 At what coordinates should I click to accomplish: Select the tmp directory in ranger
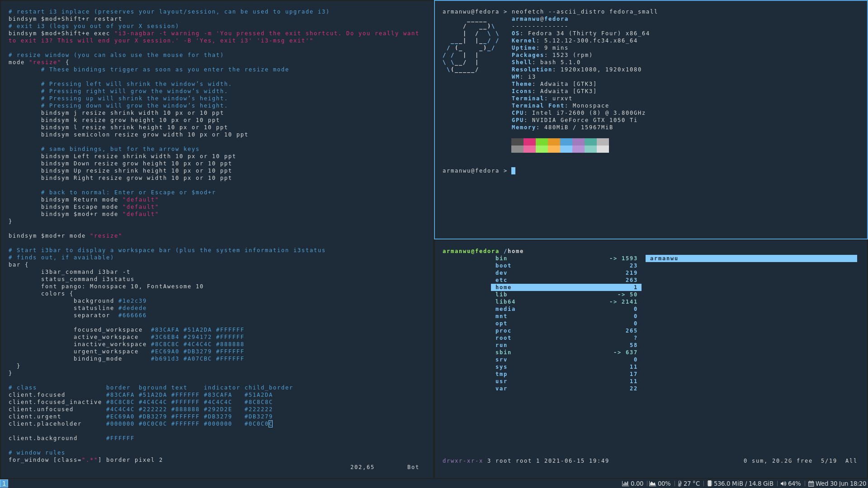pos(566,374)
